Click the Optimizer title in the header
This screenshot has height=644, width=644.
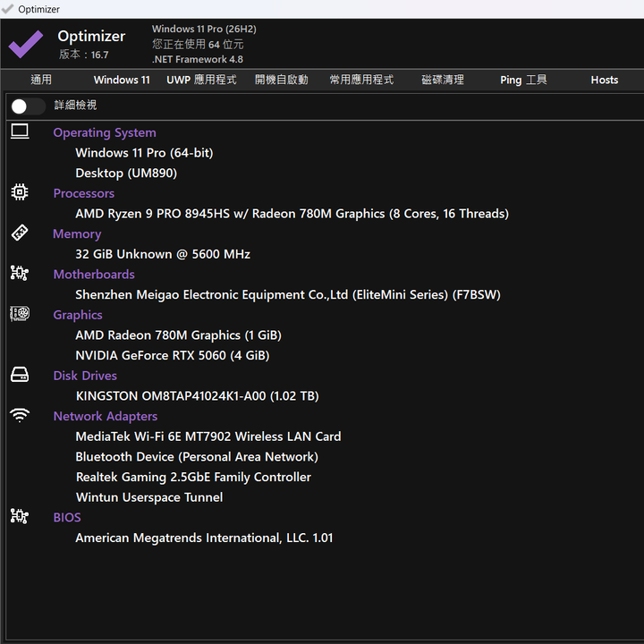pos(91,36)
